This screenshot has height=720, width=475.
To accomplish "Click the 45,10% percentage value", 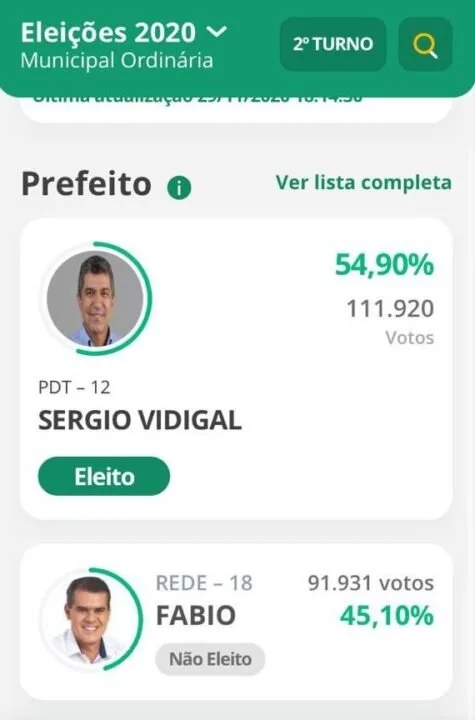I will (x=387, y=616).
